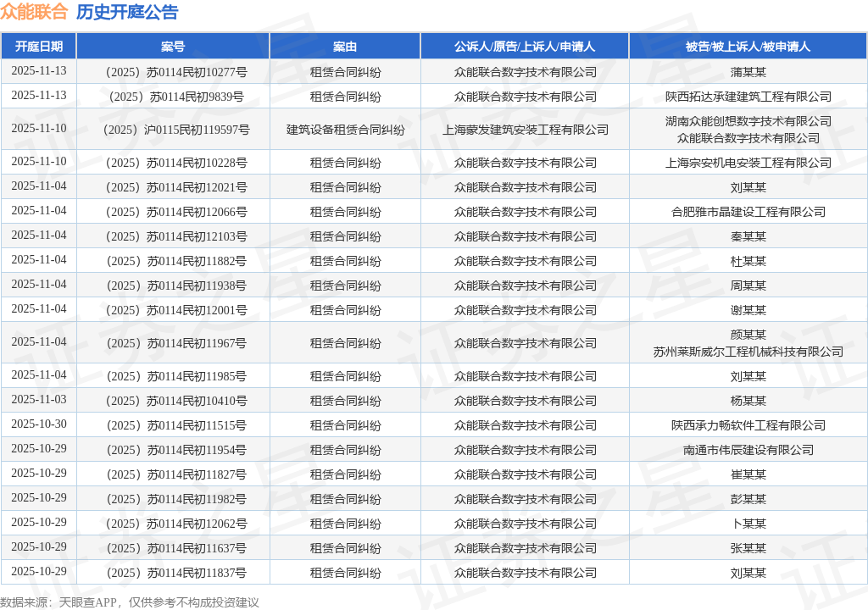868x610 pixels.
Task: Click defendant 杜某某
Action: (x=748, y=261)
